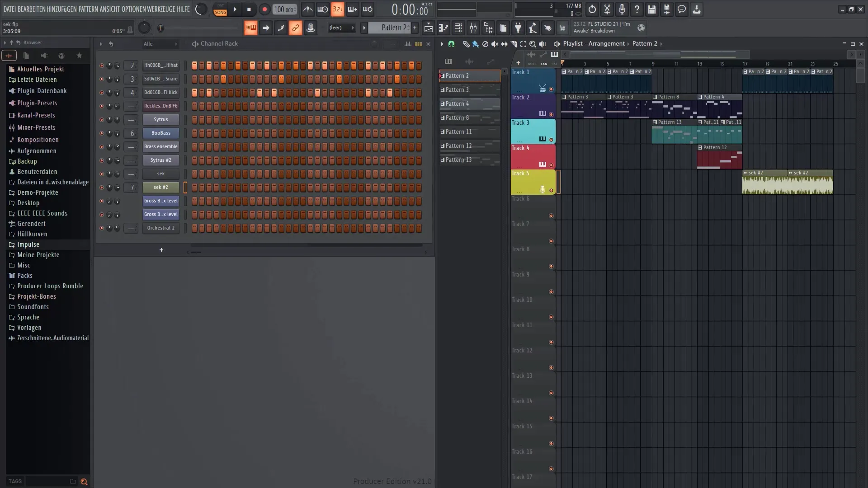The height and width of the screenshot is (488, 868).
Task: Stop playback in the transport bar
Action: coord(249,9)
